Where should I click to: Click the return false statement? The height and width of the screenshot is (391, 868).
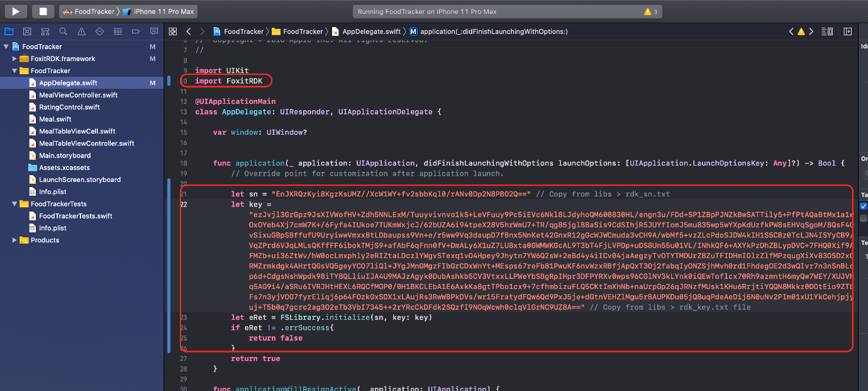275,338
